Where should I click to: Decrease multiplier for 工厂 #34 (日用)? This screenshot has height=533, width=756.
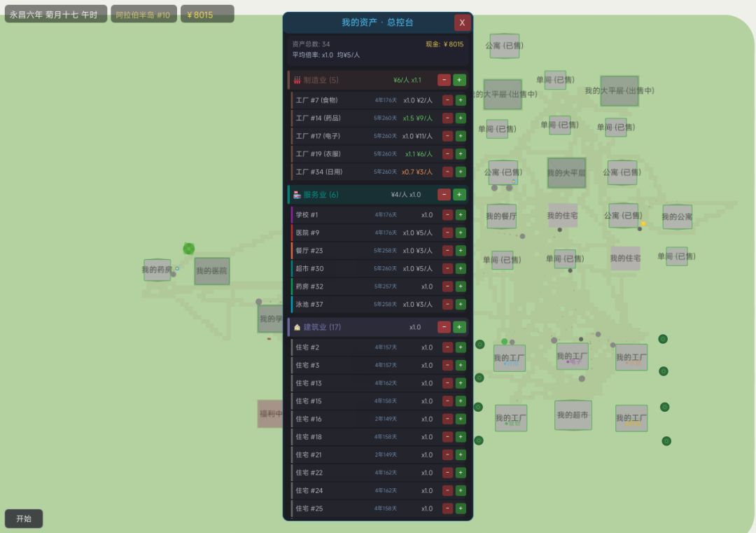coord(448,172)
